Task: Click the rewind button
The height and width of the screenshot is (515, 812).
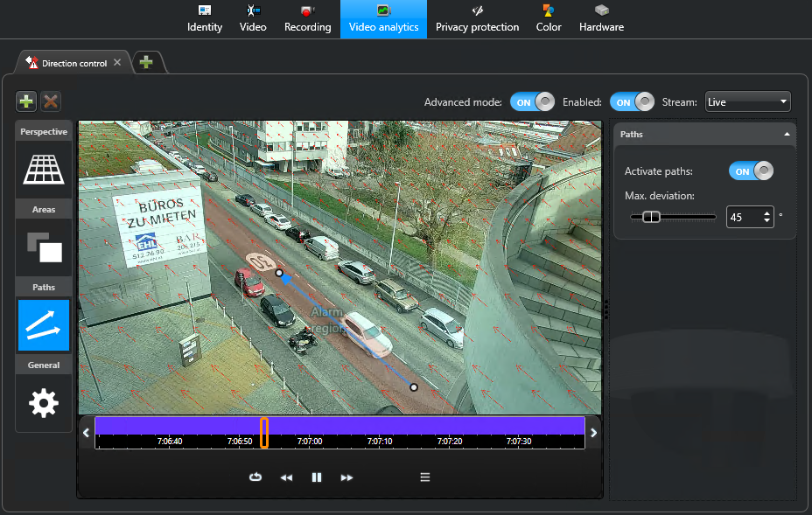Action: 286,477
